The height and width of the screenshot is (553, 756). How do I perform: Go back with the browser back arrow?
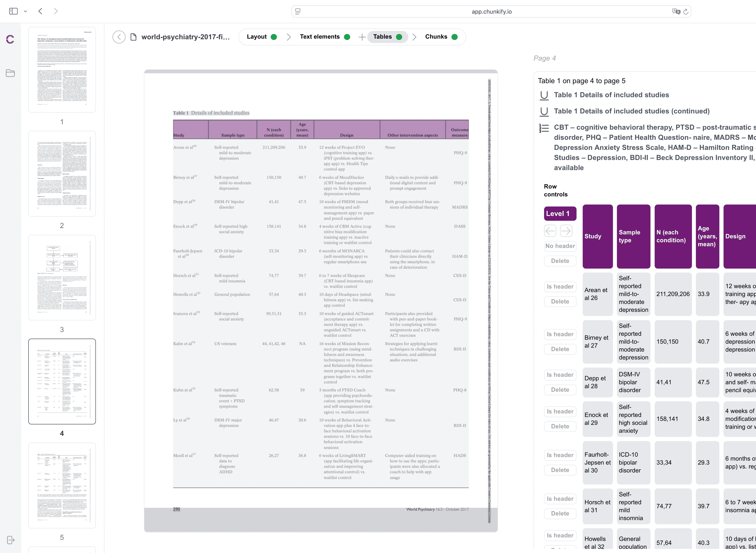point(41,11)
